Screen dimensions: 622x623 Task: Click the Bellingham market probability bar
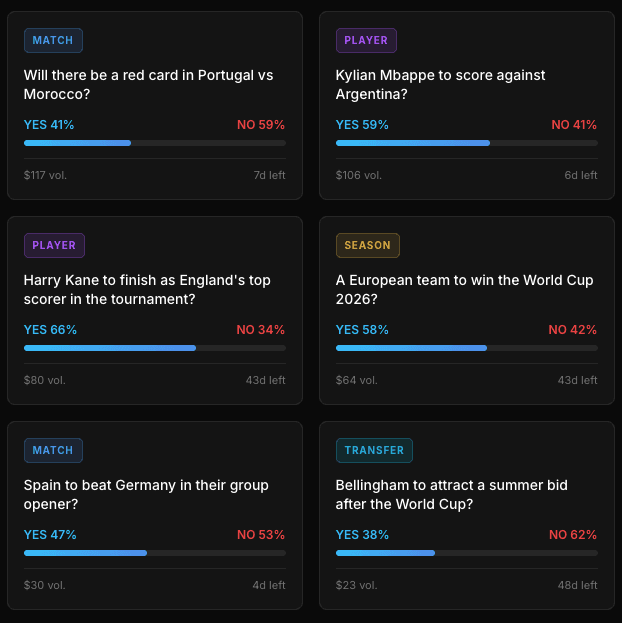click(467, 553)
